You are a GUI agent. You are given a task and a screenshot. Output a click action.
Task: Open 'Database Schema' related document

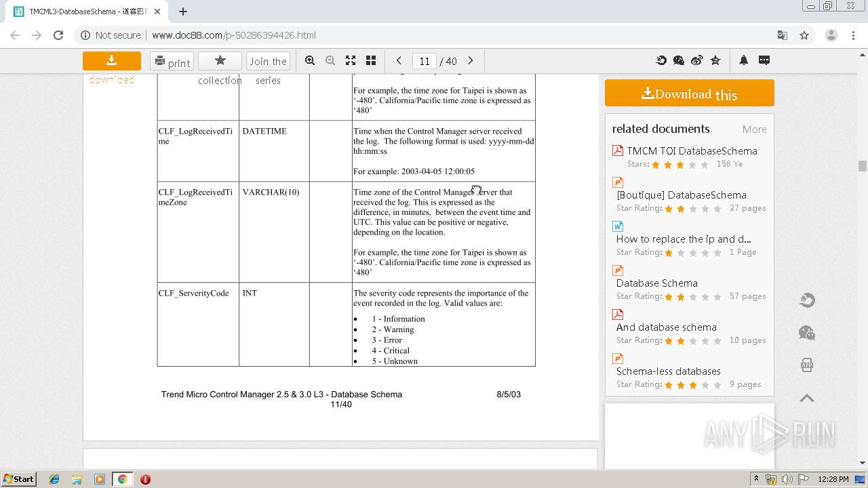point(657,283)
